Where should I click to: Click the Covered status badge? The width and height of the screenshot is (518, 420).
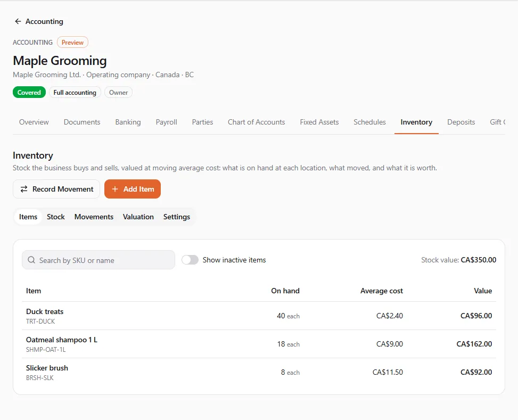(x=29, y=93)
